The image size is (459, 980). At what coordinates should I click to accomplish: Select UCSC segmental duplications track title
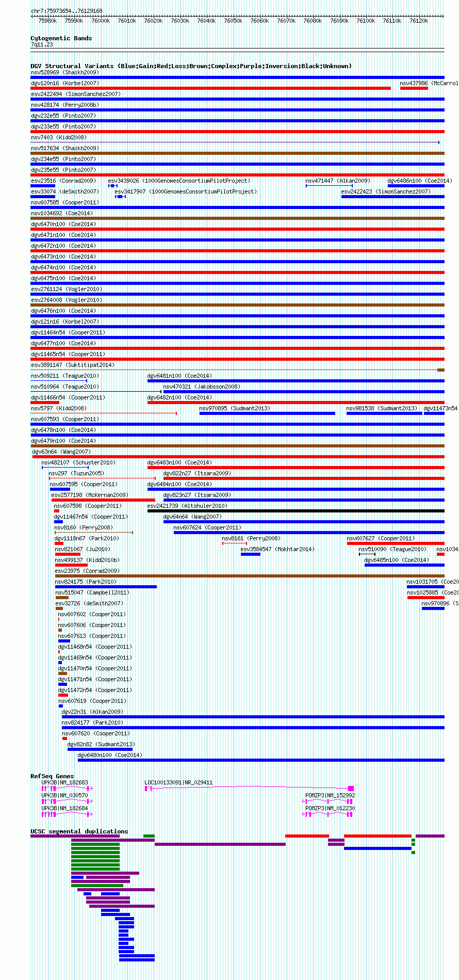[x=79, y=831]
